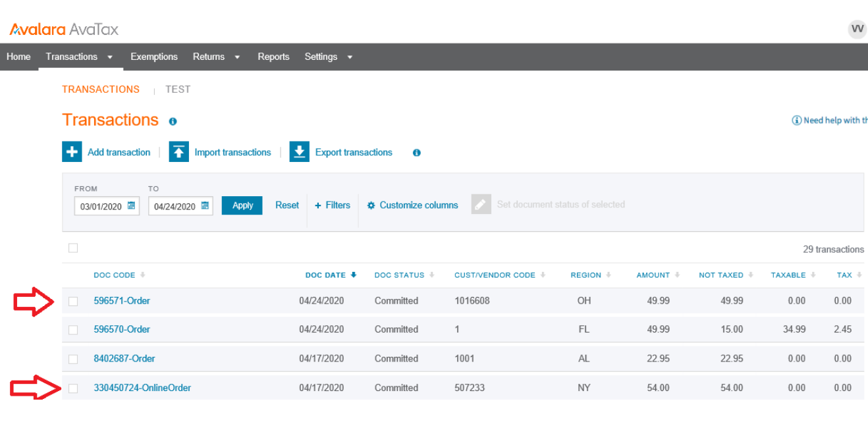Open the Returns dropdown menu
Screen dimensions: 868x424
[237, 57]
